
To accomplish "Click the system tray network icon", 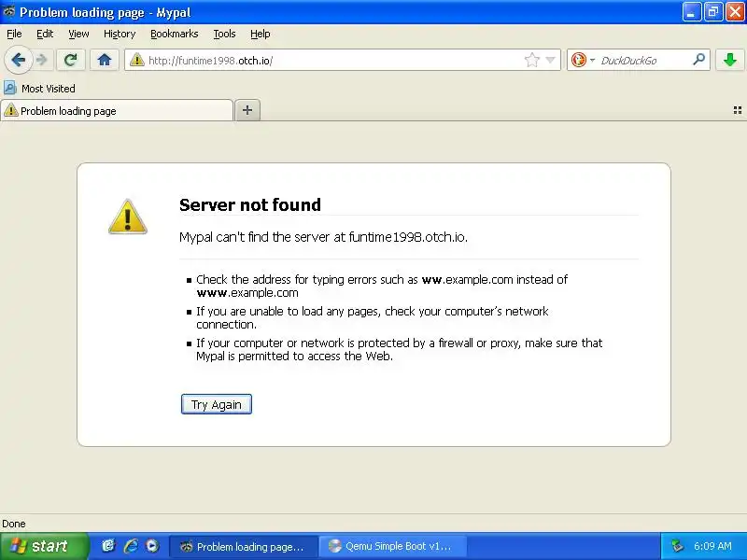I will click(x=677, y=546).
